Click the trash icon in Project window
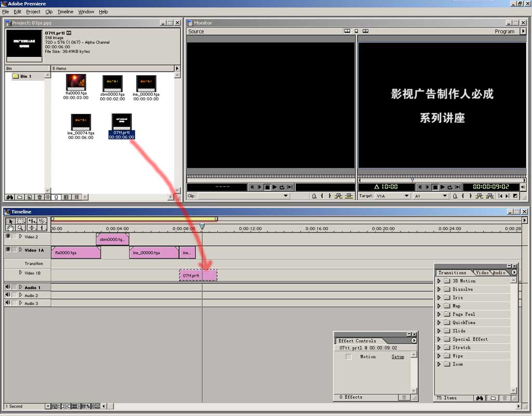The height and width of the screenshot is (416, 532). (x=39, y=197)
